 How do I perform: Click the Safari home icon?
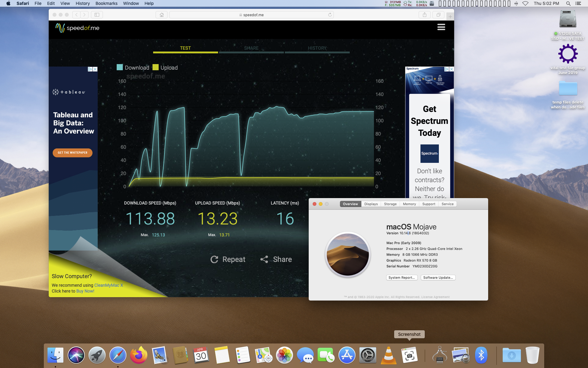tap(161, 15)
